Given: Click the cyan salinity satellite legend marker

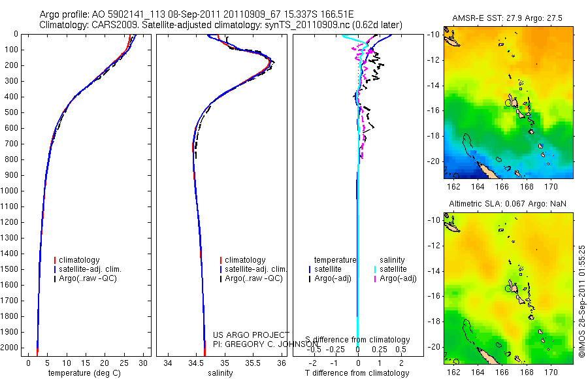Looking at the screenshot, I should 375,269.
